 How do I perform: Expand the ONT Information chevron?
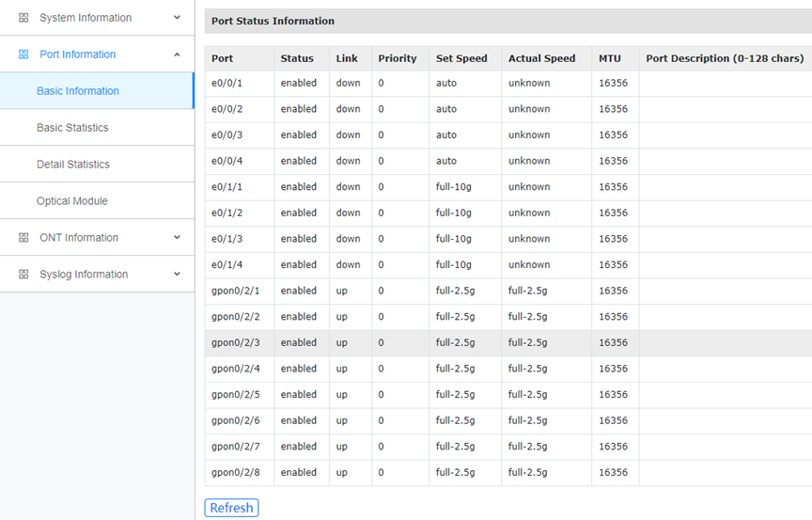[x=177, y=238]
